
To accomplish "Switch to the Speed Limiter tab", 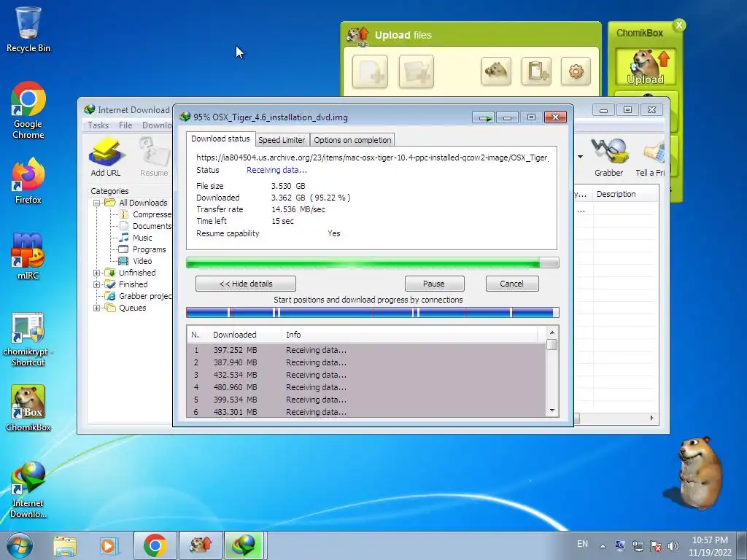I will click(x=282, y=140).
